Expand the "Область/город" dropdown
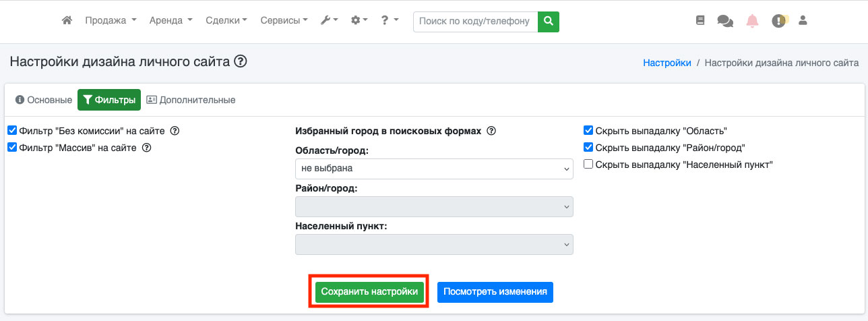The width and height of the screenshot is (868, 321). (434, 169)
